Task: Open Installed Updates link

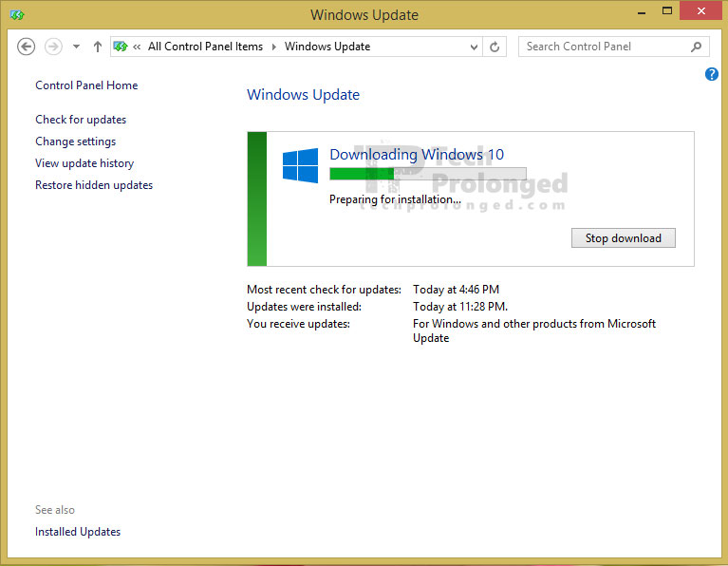Action: click(x=78, y=532)
